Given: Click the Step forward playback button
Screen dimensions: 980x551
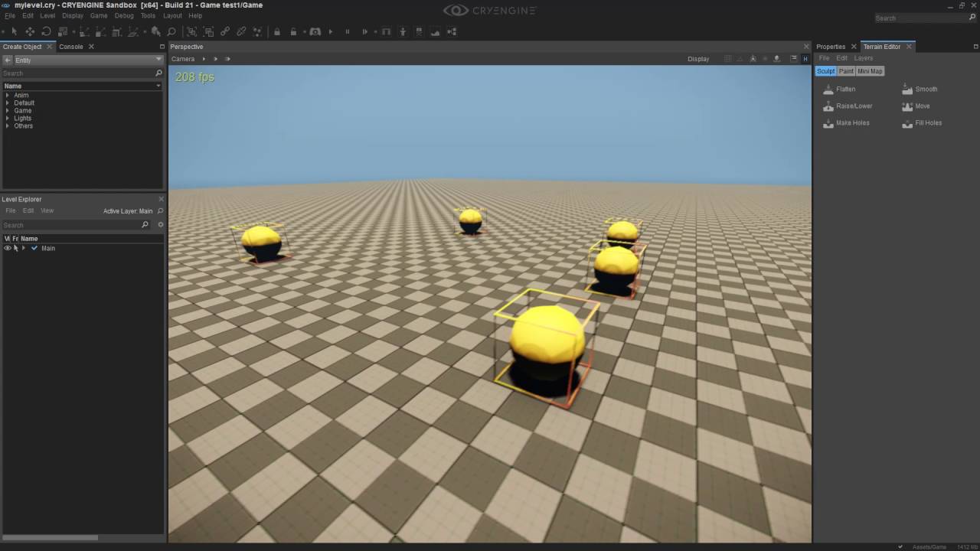Looking at the screenshot, I should [x=365, y=31].
